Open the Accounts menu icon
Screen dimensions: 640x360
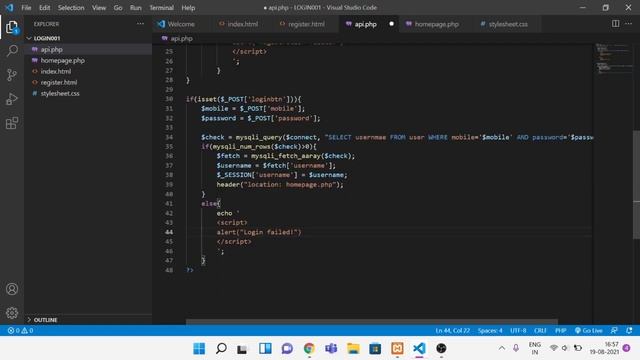click(12, 289)
